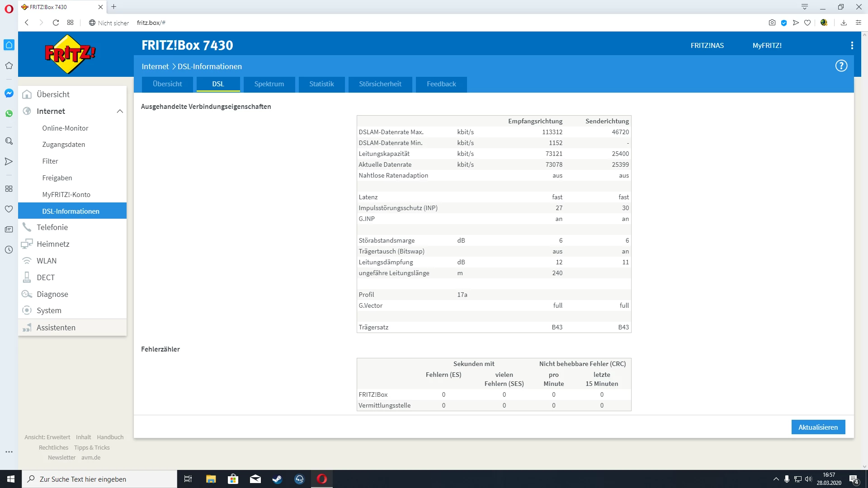Toggle the Ansicht: Erweitert view link

pyautogui.click(x=47, y=437)
